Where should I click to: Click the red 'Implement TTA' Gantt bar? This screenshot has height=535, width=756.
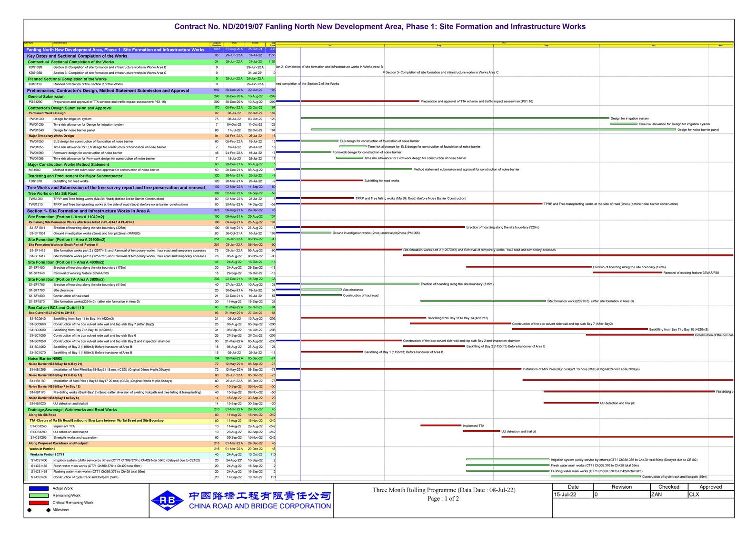(x=441, y=425)
